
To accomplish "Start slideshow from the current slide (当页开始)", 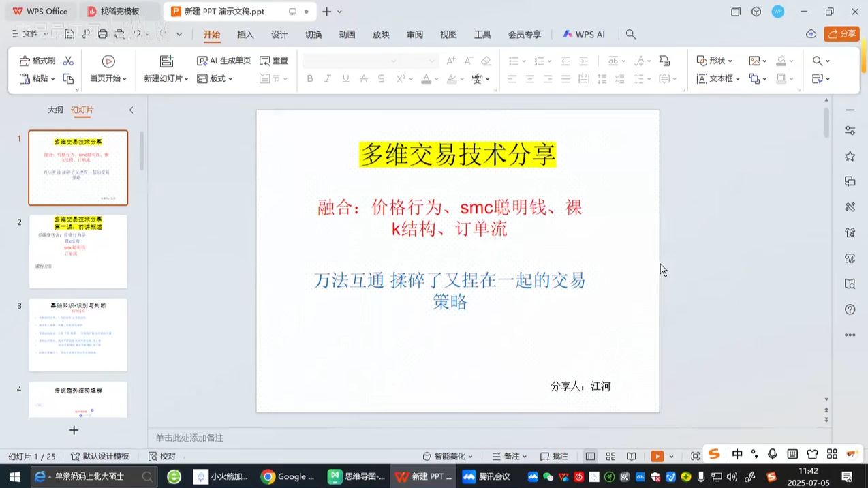I will pyautogui.click(x=108, y=69).
